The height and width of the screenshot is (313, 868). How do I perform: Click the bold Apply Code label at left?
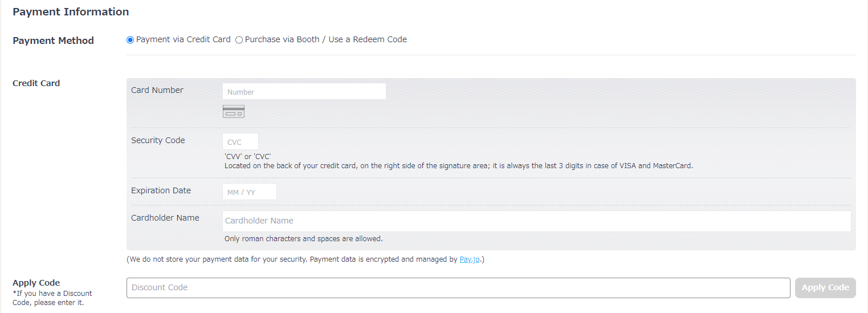point(36,283)
